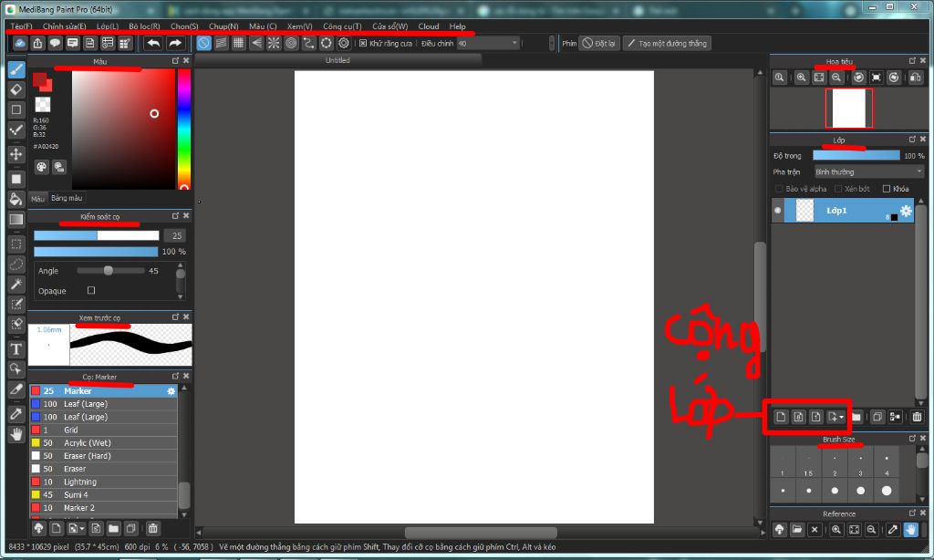Select the Eraser (Hard) brush
The width and height of the screenshot is (934, 560).
tap(104, 456)
